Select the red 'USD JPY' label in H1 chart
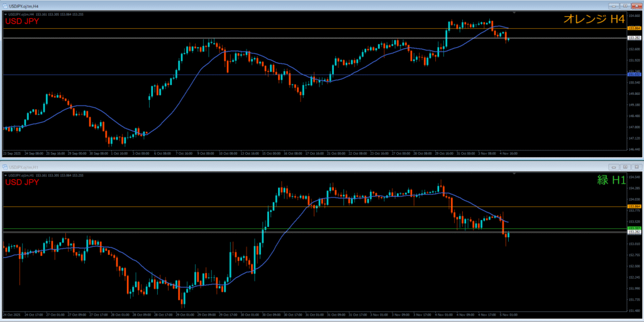 [x=21, y=182]
